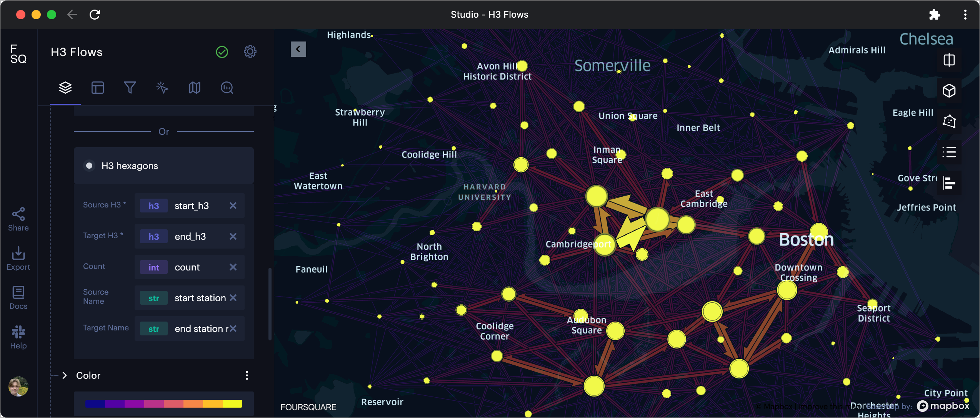Viewport: 980px width, 418px height.
Task: Click the count field input row
Action: coord(188,266)
